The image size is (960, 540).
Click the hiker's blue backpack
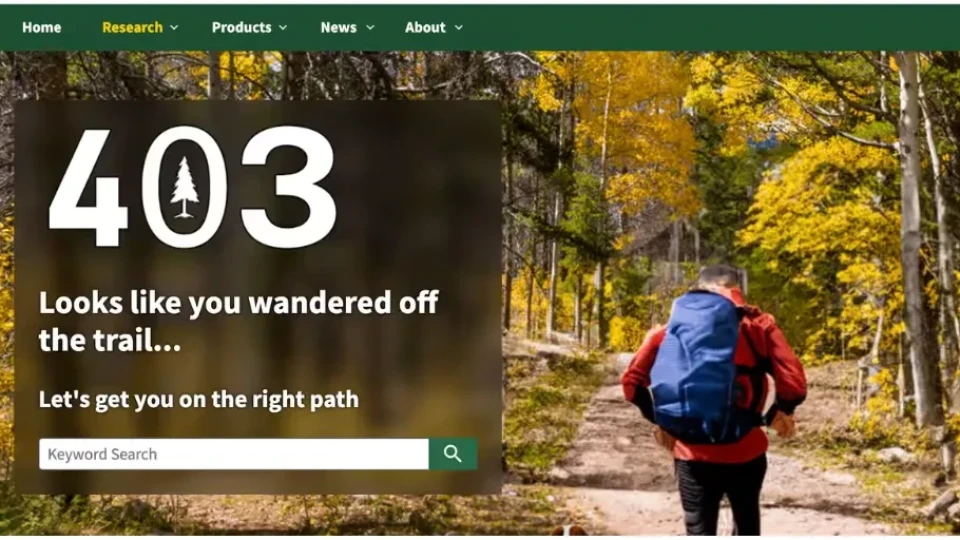pyautogui.click(x=698, y=366)
